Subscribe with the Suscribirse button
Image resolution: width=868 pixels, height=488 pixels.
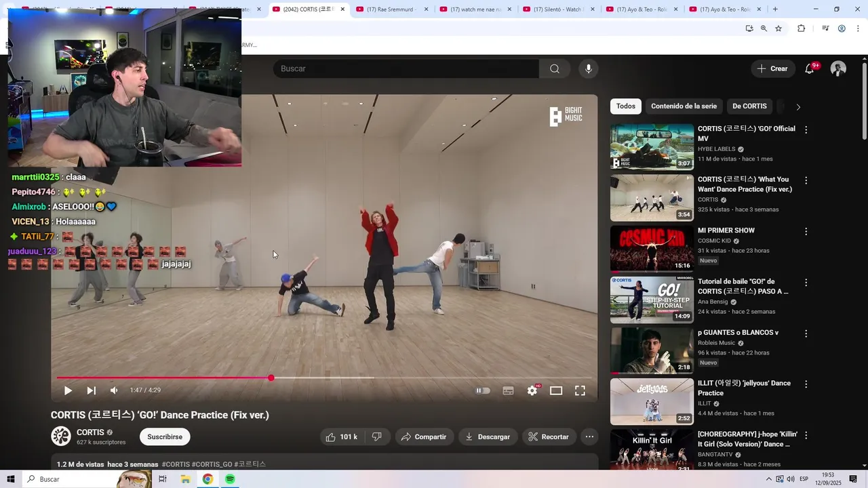pos(165,437)
